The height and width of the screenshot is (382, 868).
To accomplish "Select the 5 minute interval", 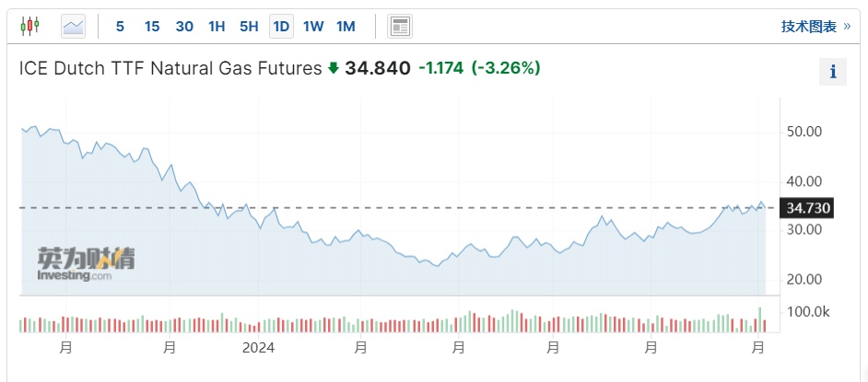I will (120, 27).
